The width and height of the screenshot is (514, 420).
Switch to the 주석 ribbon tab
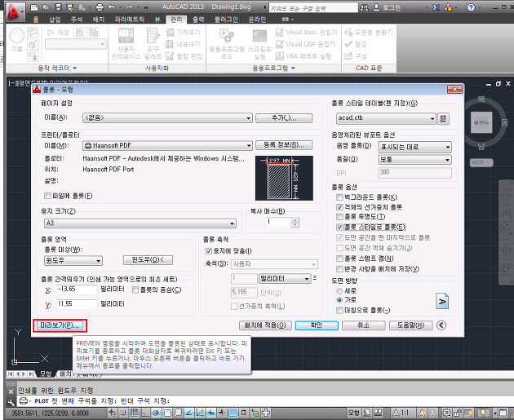click(77, 20)
